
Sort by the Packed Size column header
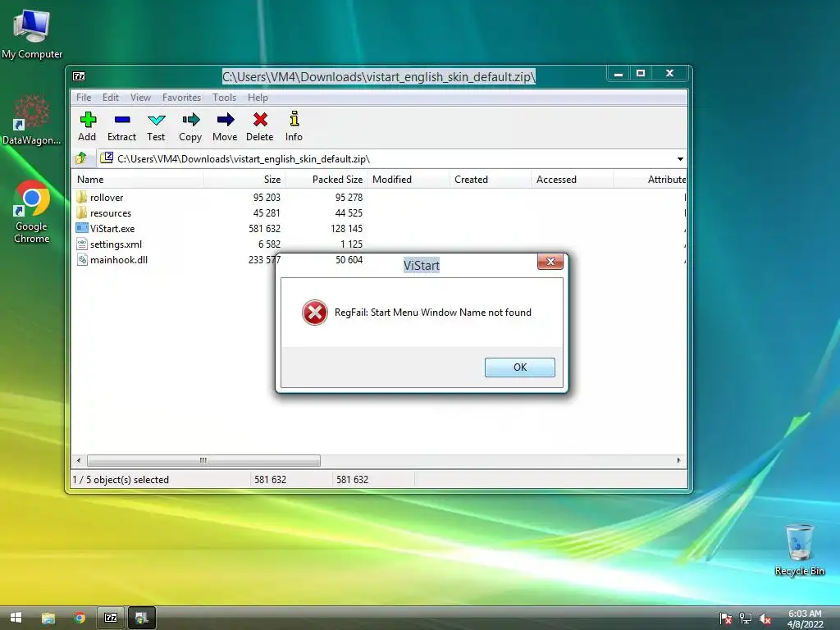tap(326, 180)
